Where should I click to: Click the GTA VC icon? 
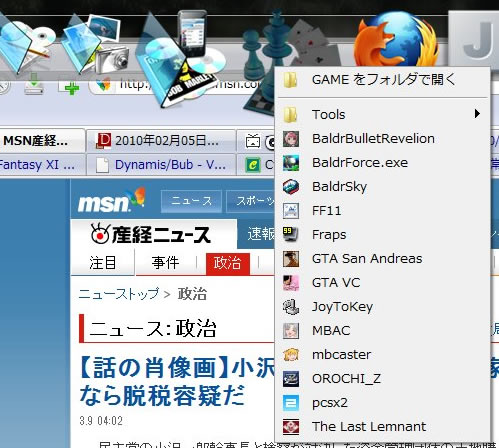pos(291,283)
